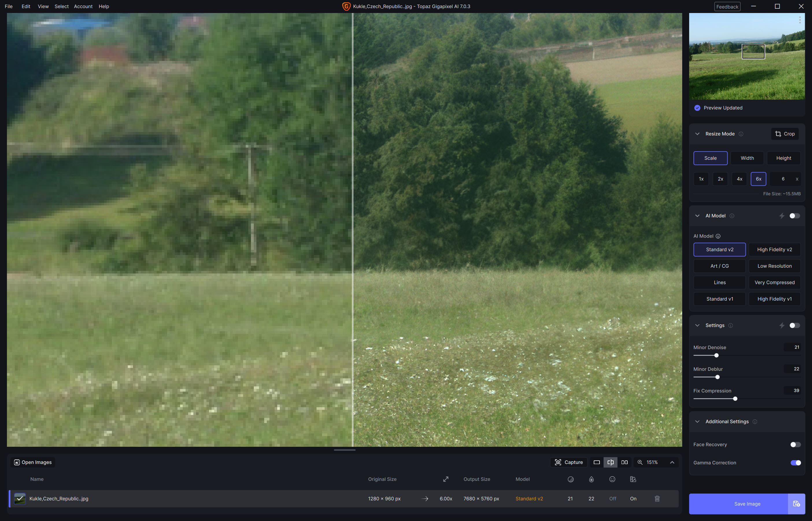Open the preview panel three-dot menu
The image size is (812, 521).
coord(800,20)
